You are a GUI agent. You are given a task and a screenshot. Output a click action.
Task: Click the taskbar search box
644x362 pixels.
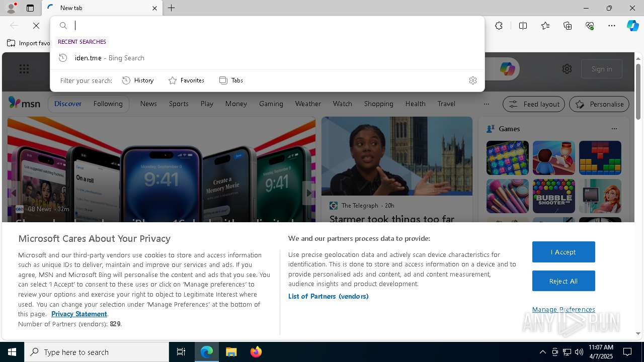[97, 352]
